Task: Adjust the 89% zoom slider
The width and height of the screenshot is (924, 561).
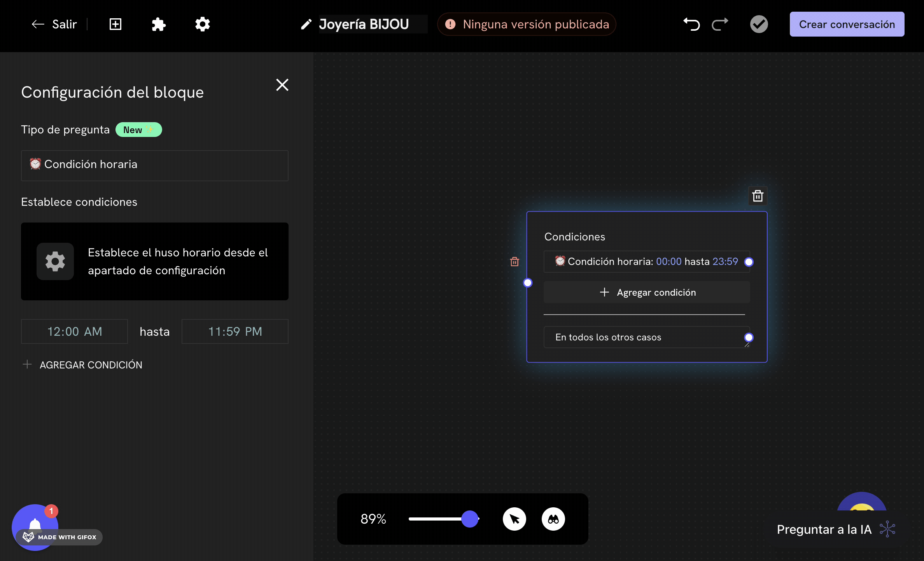Action: tap(469, 519)
